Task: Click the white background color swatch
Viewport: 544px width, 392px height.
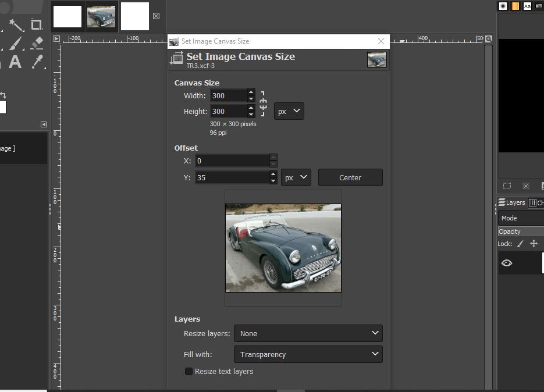Action: click(3, 107)
